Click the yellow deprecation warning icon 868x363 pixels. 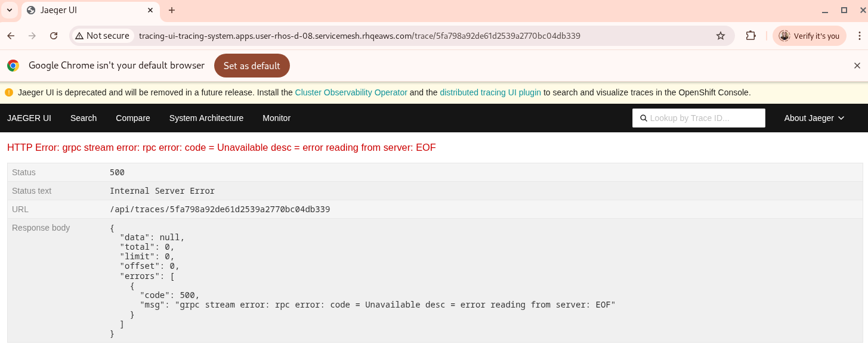pos(9,92)
